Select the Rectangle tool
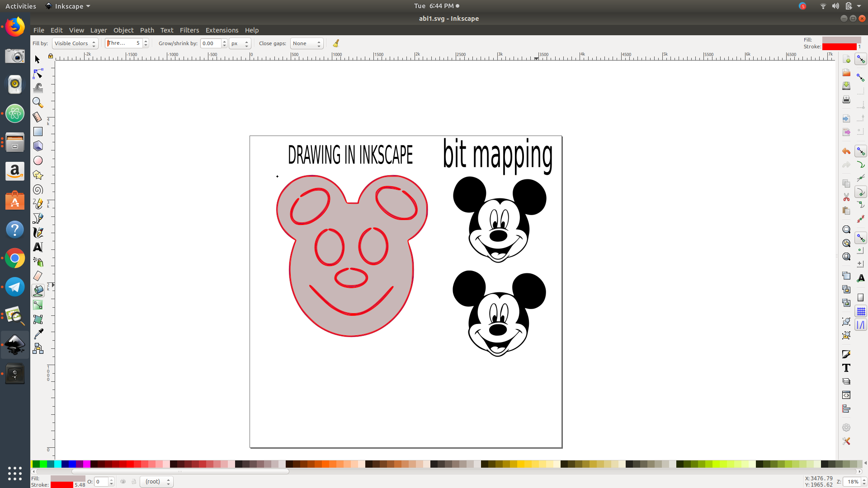868x488 pixels. [38, 131]
